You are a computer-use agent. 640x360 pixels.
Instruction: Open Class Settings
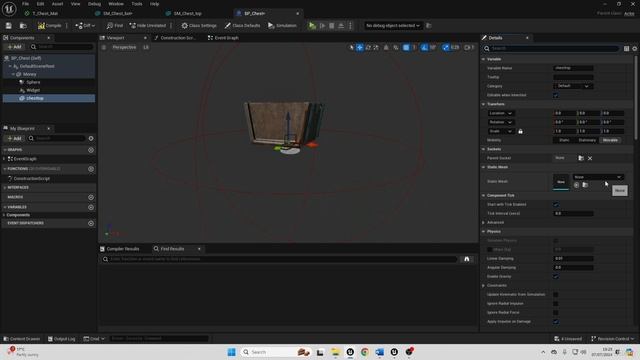(199, 26)
